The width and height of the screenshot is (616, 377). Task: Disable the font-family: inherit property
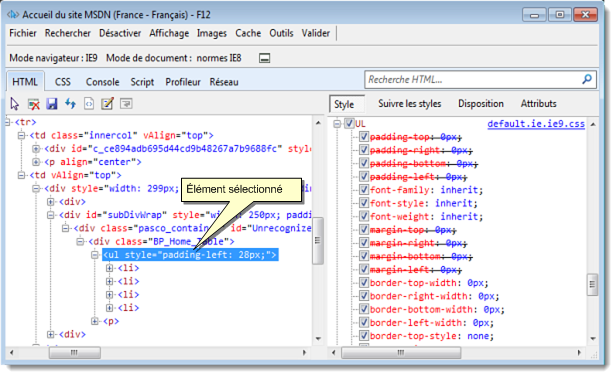pos(364,190)
